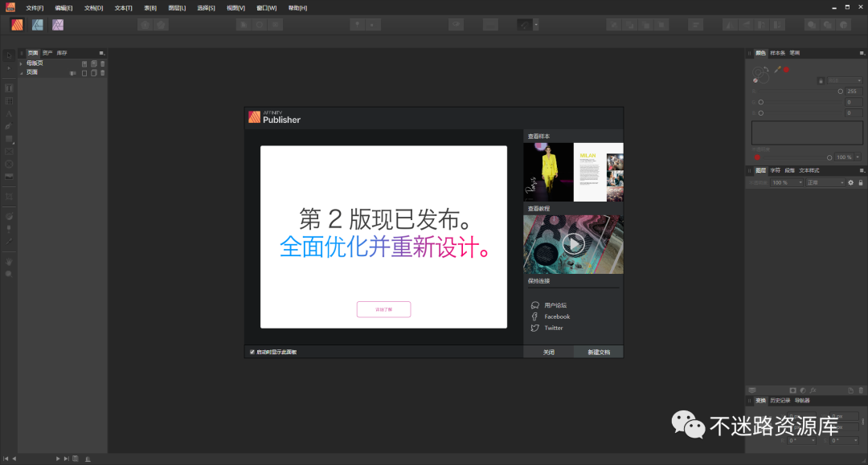The height and width of the screenshot is (465, 868).
Task: Play the tutorial video thumbnail
Action: click(x=574, y=244)
